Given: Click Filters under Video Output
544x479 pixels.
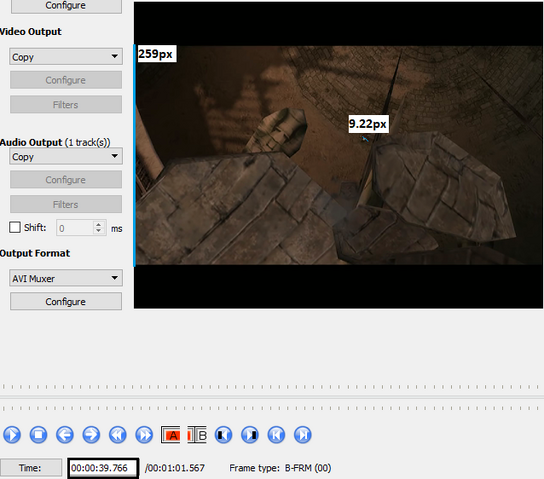Looking at the screenshot, I should click(66, 104).
